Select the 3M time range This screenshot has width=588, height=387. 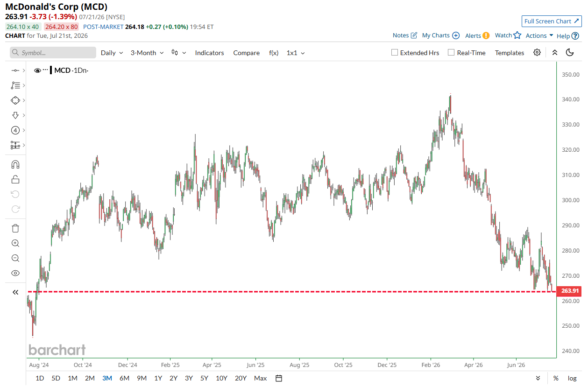pyautogui.click(x=107, y=378)
